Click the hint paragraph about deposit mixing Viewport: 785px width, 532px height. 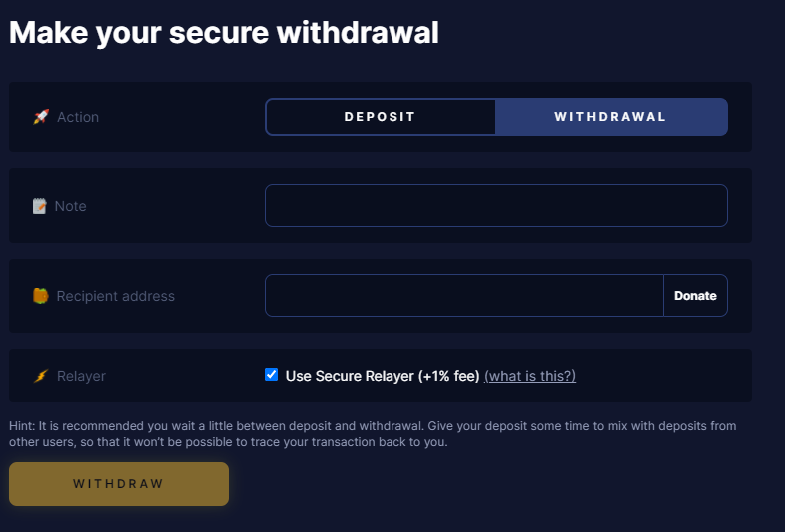click(373, 434)
